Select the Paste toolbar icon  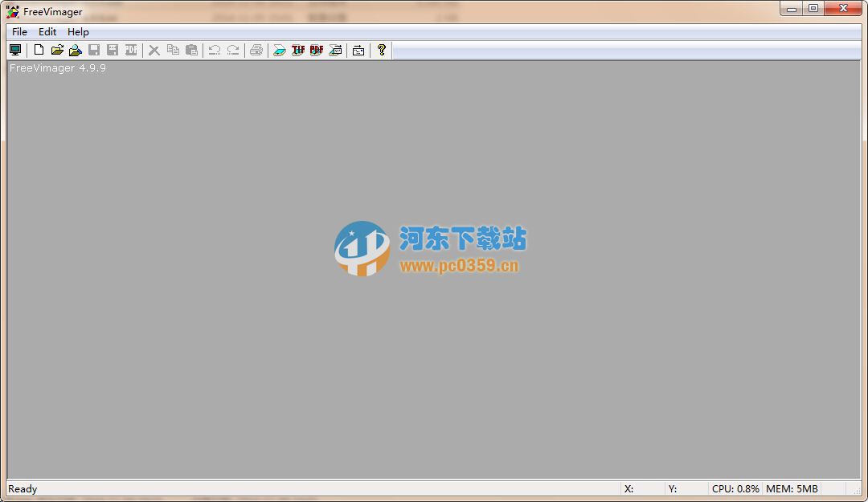click(x=192, y=50)
